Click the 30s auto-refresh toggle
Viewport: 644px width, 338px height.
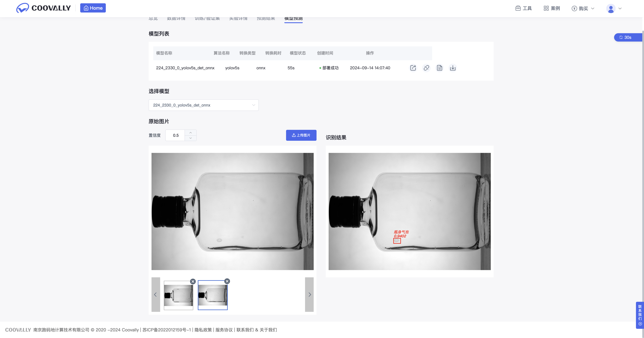coord(628,37)
